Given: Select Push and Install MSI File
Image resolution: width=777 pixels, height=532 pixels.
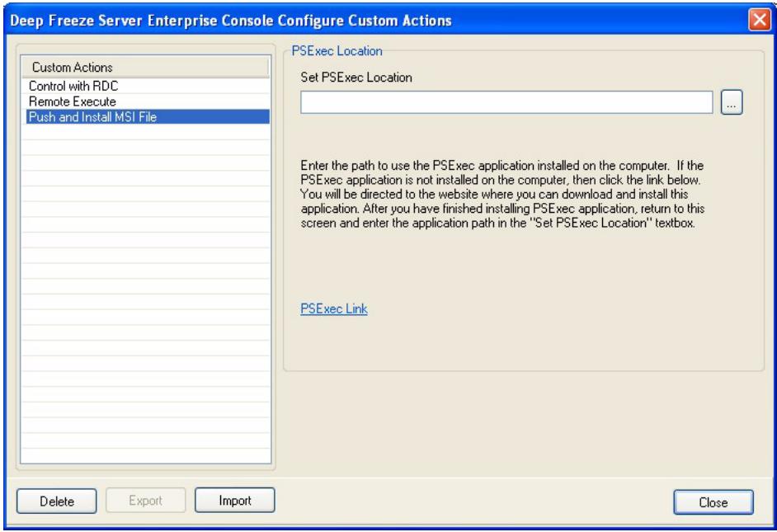Looking at the screenshot, I should (146, 117).
